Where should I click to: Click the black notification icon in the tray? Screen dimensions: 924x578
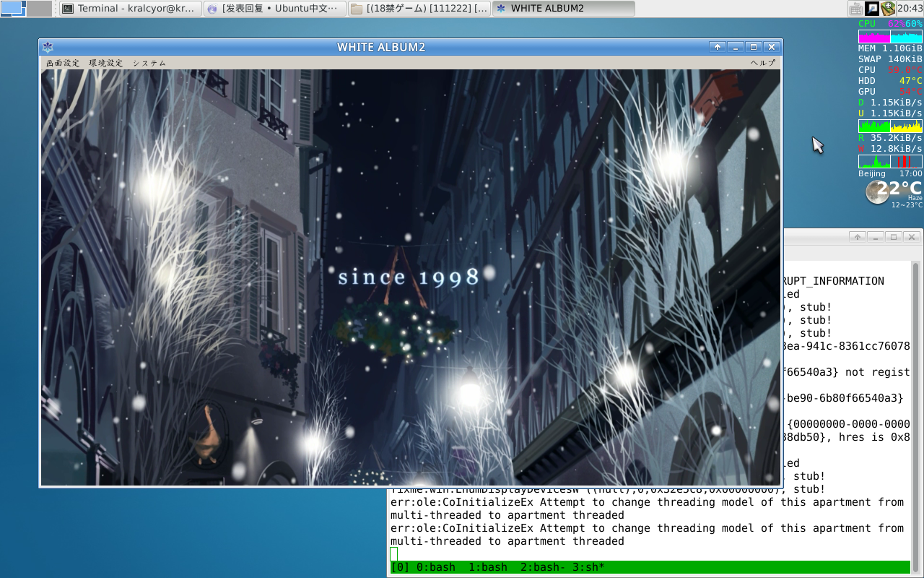(x=872, y=9)
